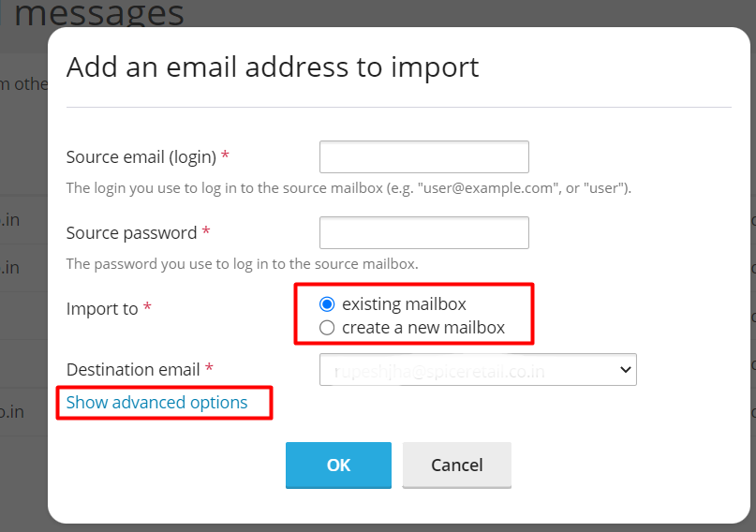756x532 pixels.
Task: Expand Show advanced options
Action: pos(156,403)
